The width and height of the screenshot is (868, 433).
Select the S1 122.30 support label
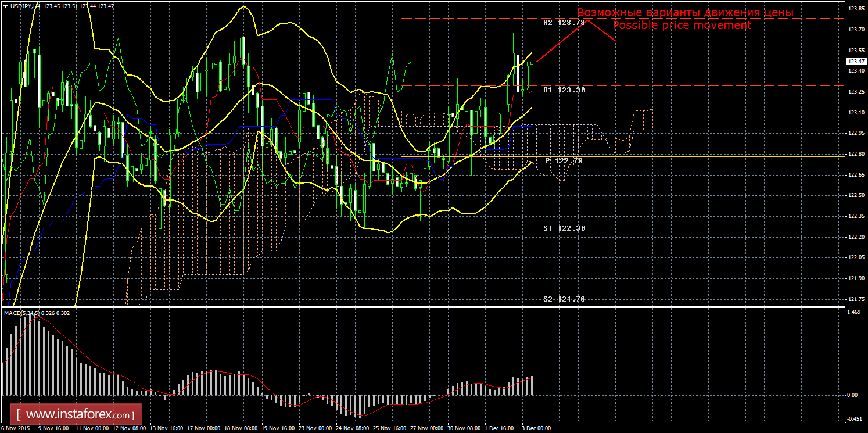[564, 228]
